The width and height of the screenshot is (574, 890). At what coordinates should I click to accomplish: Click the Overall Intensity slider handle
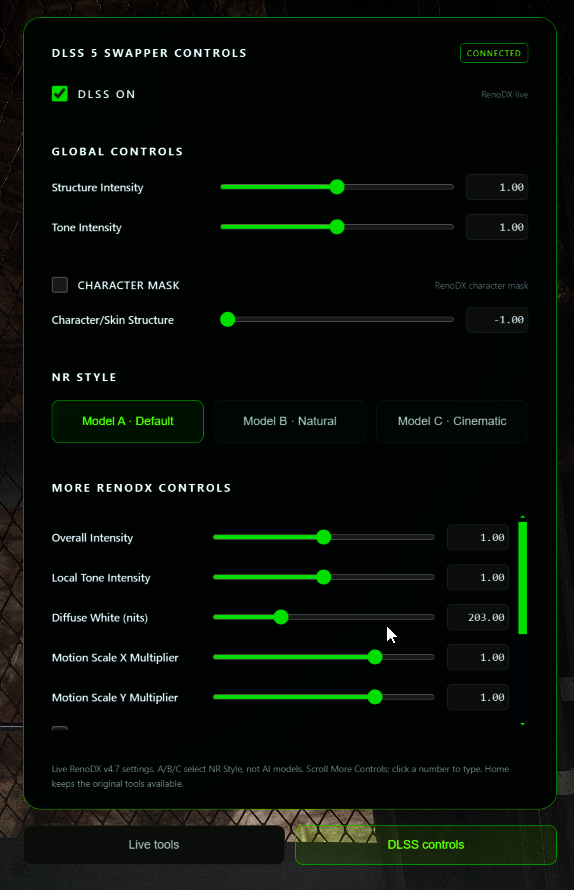click(x=324, y=537)
